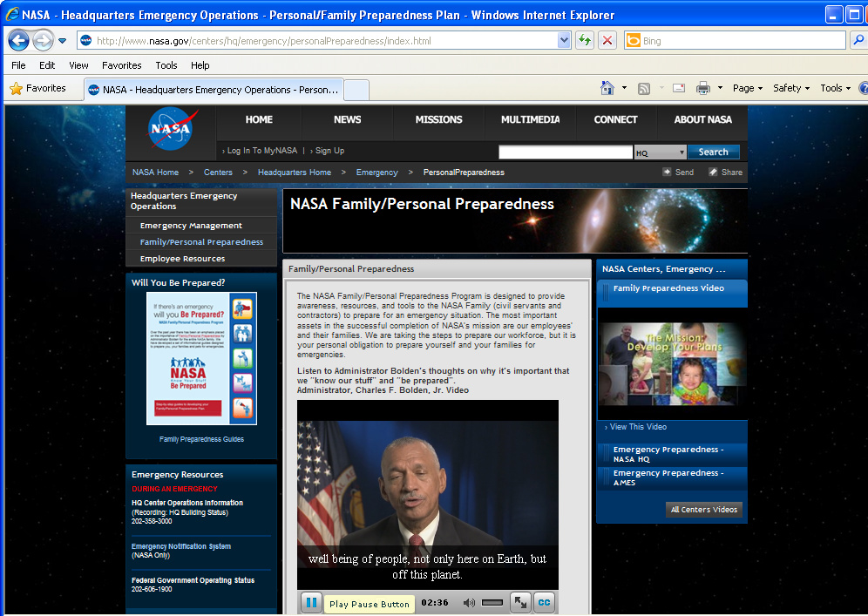
Task: Click the Print printer icon
Action: coord(703,88)
